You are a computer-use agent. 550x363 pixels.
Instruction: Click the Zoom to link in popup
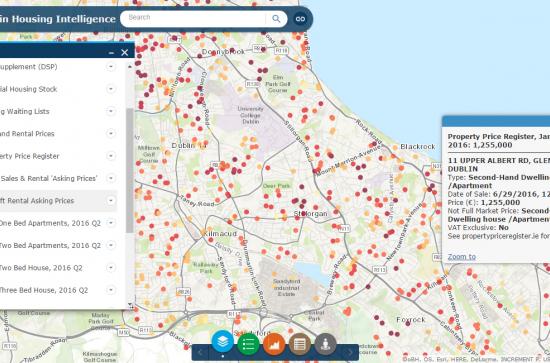[x=462, y=257]
